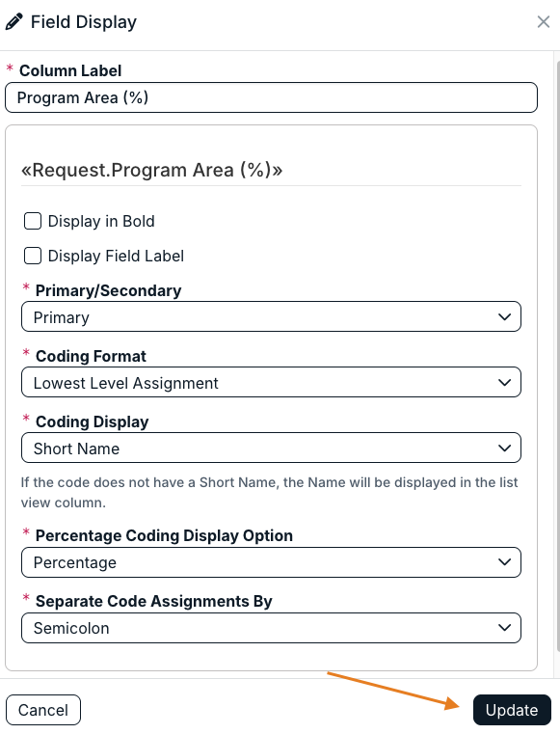Enable the Display in Bold checkbox
Viewport: 560px width, 734px height.
coord(33,221)
